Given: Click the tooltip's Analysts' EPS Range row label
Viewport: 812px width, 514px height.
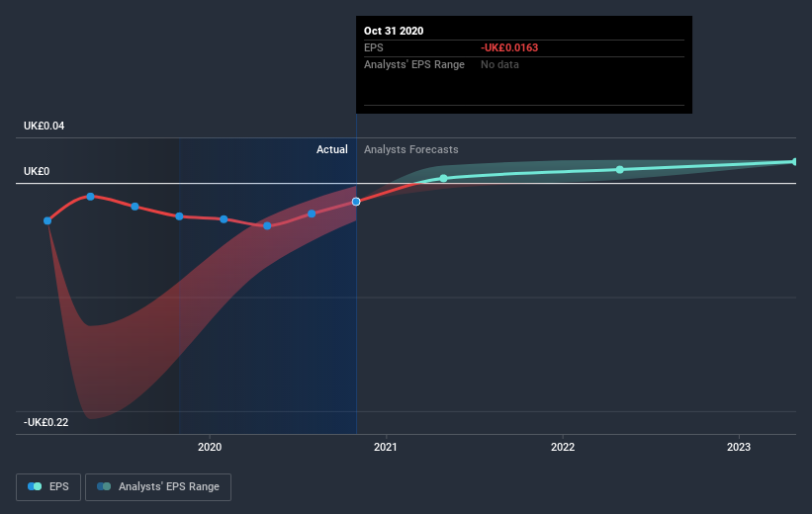Looking at the screenshot, I should pos(414,64).
